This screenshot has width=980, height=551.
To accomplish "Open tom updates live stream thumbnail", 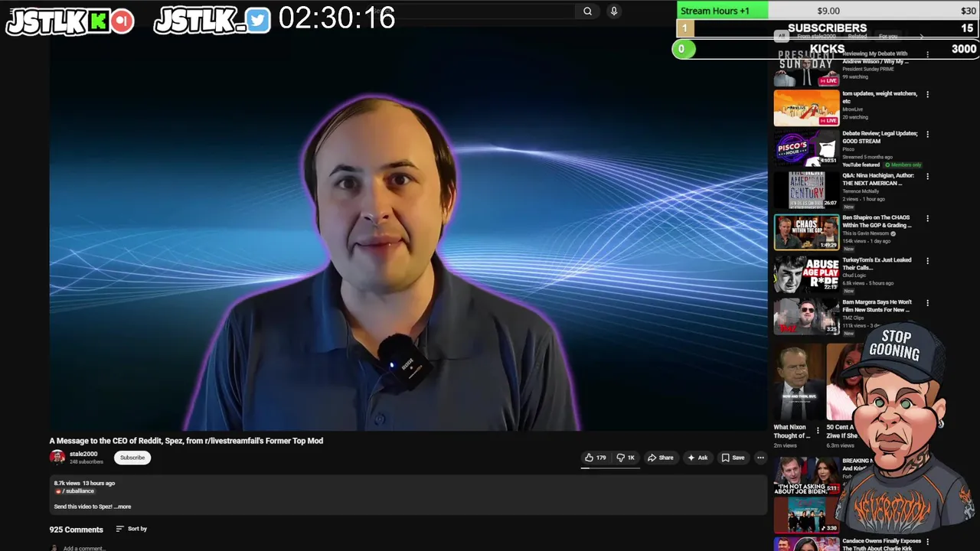I will click(806, 108).
